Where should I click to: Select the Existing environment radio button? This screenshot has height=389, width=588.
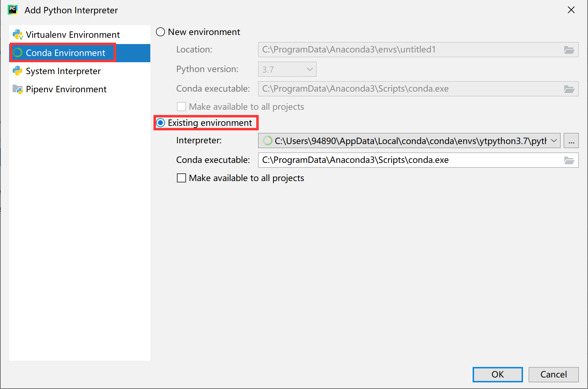160,123
